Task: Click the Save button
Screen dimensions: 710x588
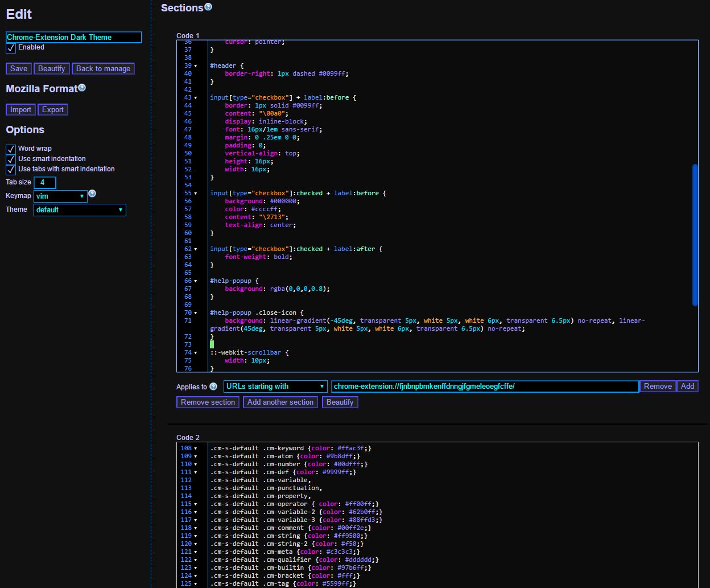Action: 18,68
